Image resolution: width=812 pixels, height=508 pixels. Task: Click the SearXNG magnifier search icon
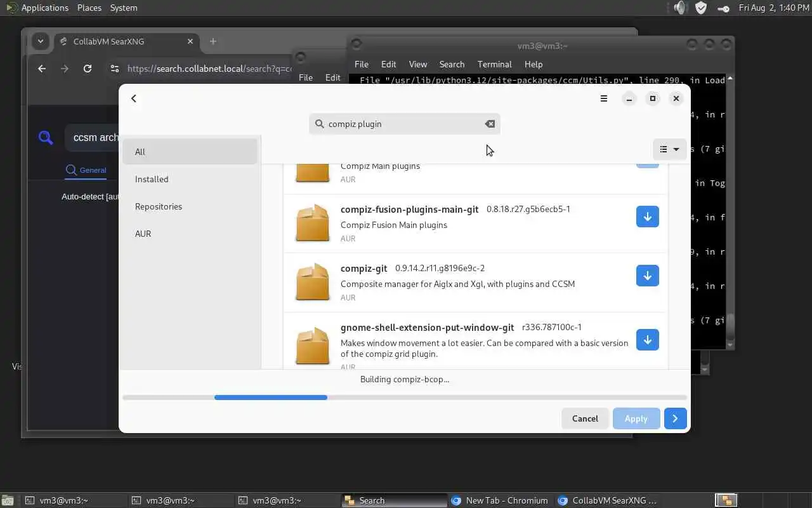[x=46, y=137]
